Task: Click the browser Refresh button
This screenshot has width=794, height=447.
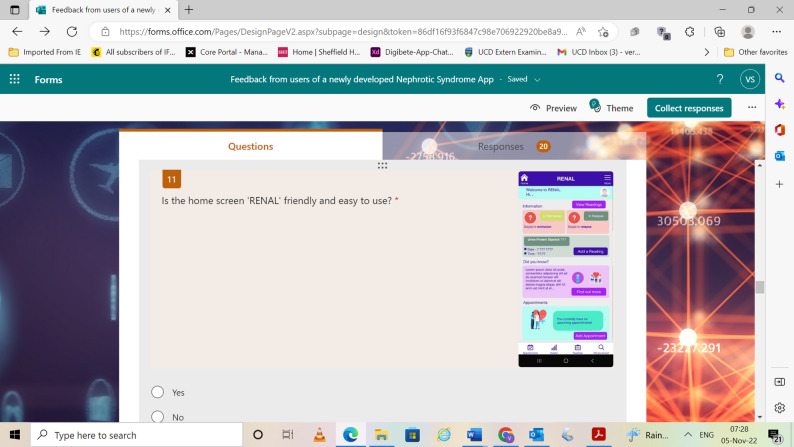Action: [x=72, y=31]
